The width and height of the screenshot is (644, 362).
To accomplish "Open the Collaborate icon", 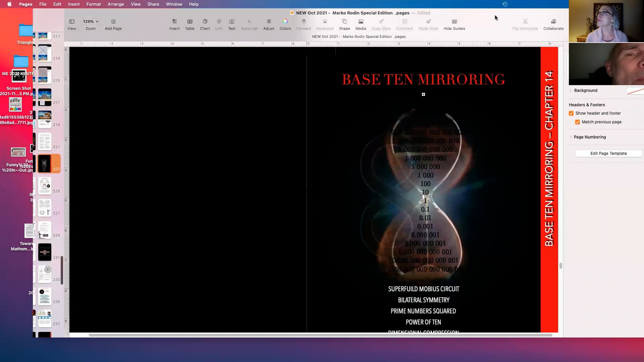I will tap(553, 21).
